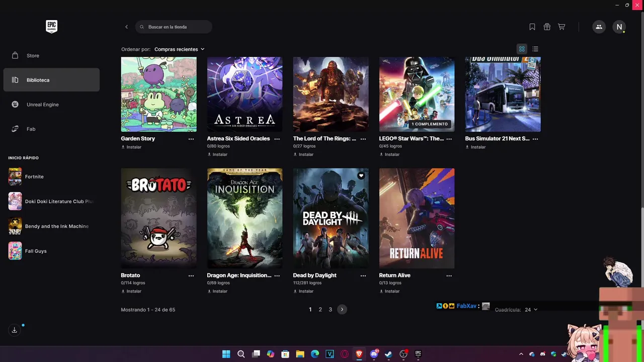The image size is (644, 362).
Task: Open more options for Astrea Six Sided Oracles
Action: 277,139
